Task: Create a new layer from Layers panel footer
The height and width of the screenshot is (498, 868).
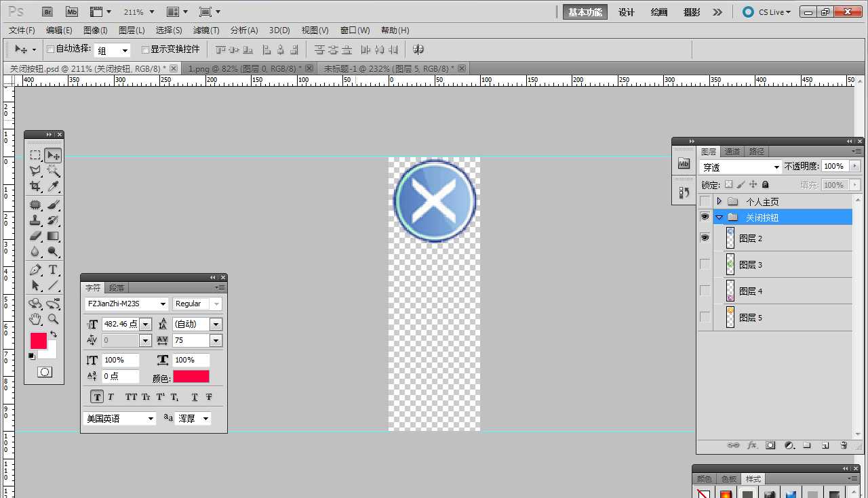Action: 825,445
